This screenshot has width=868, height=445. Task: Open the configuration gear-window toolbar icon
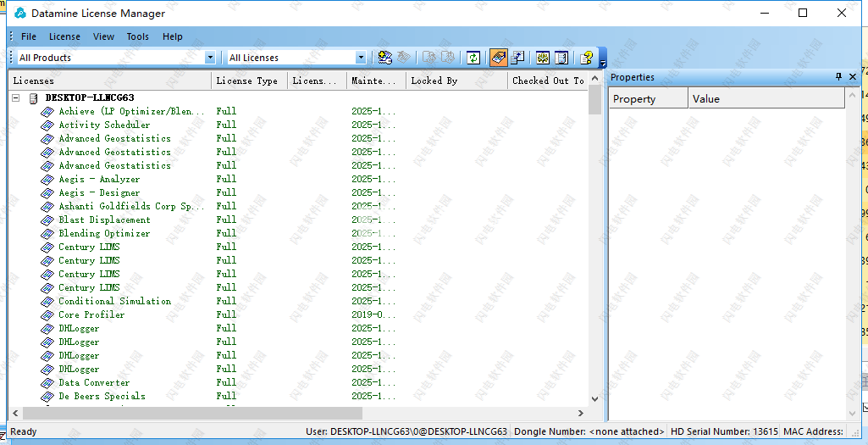[x=543, y=57]
